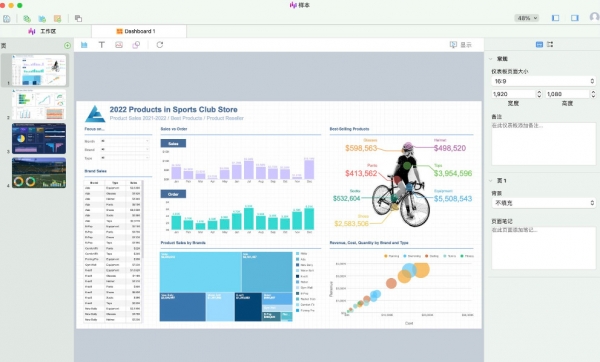The width and height of the screenshot is (600, 362).
Task: Switch to the 工作区 tab
Action: (x=42, y=31)
